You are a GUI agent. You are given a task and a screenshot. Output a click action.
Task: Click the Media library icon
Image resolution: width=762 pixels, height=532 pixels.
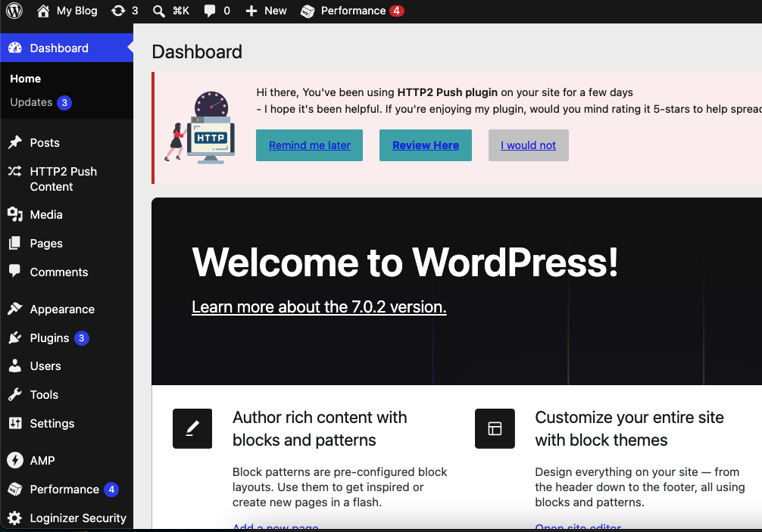(15, 214)
